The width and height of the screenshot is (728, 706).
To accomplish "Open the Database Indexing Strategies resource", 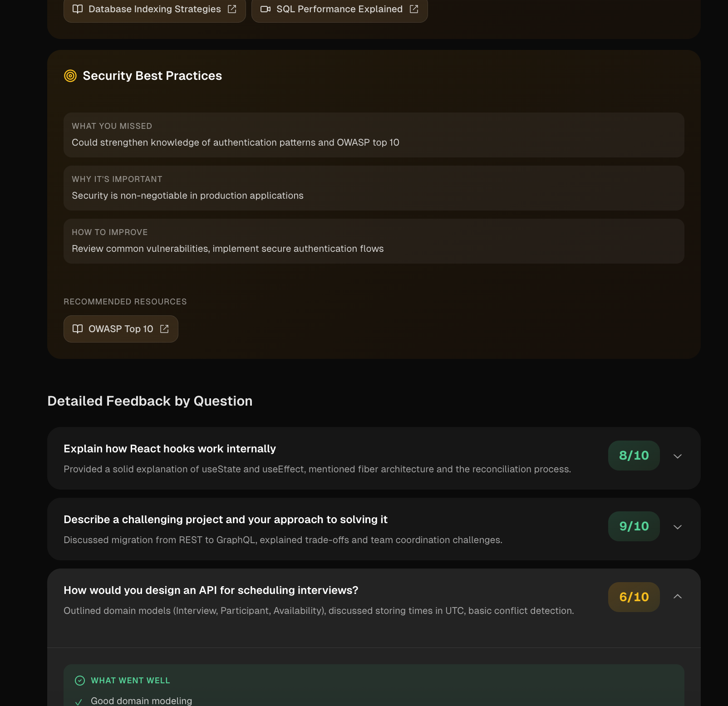I will 154,9.
